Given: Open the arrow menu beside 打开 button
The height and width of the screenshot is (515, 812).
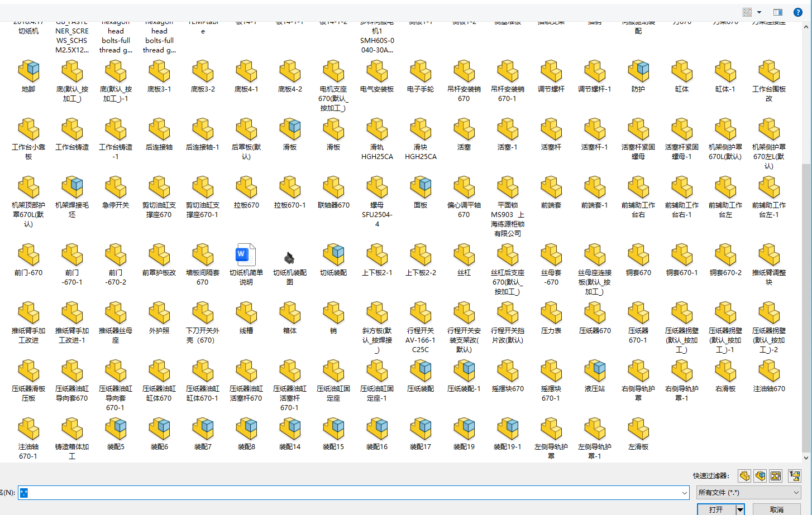Looking at the screenshot, I should coord(740,509).
